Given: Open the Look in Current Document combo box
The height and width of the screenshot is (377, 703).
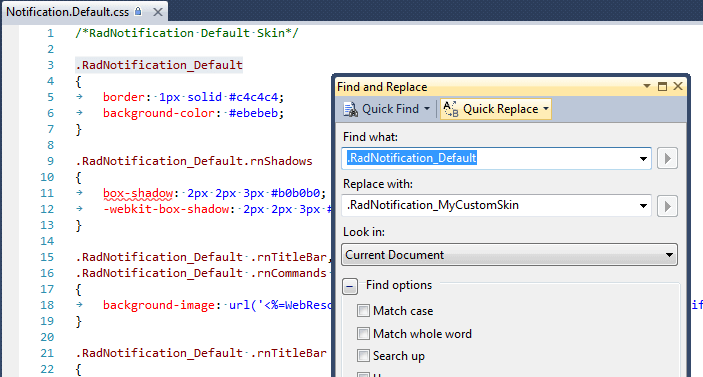Looking at the screenshot, I should coord(509,255).
